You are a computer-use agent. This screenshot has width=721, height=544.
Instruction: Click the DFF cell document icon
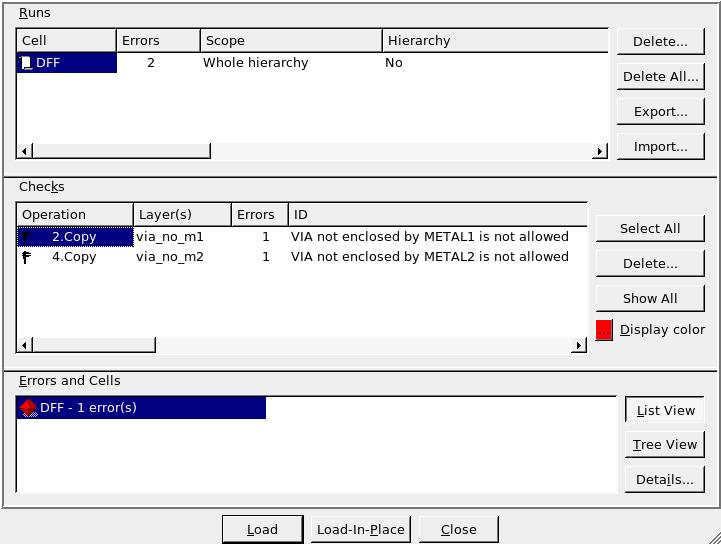[27, 63]
